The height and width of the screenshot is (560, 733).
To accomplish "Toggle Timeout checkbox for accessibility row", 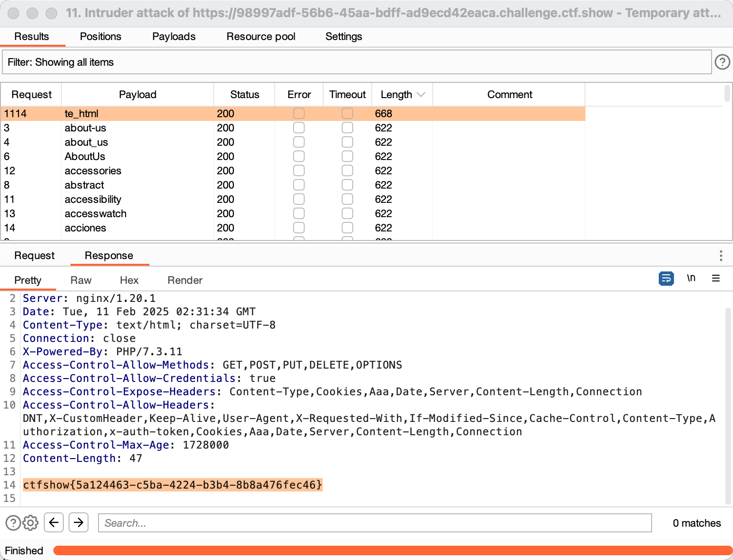I will click(347, 199).
